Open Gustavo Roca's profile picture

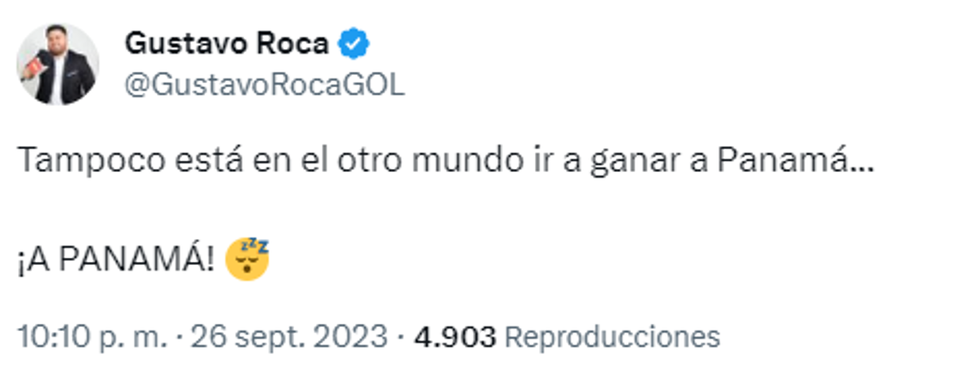[x=57, y=64]
